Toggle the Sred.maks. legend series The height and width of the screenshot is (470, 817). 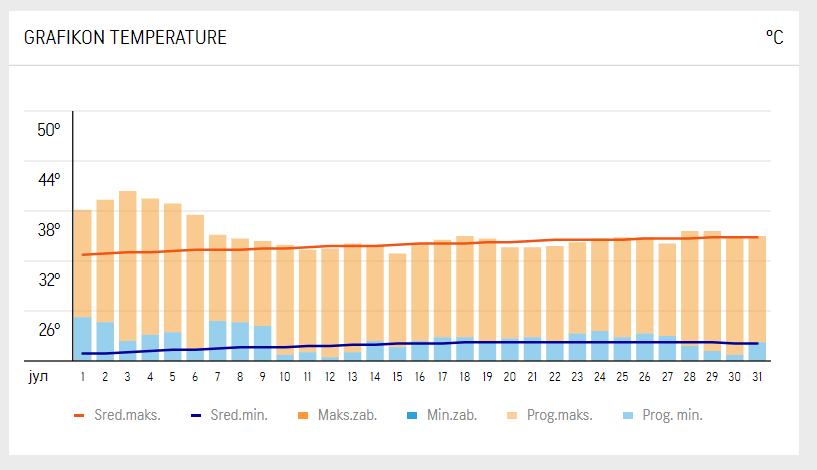tap(117, 415)
